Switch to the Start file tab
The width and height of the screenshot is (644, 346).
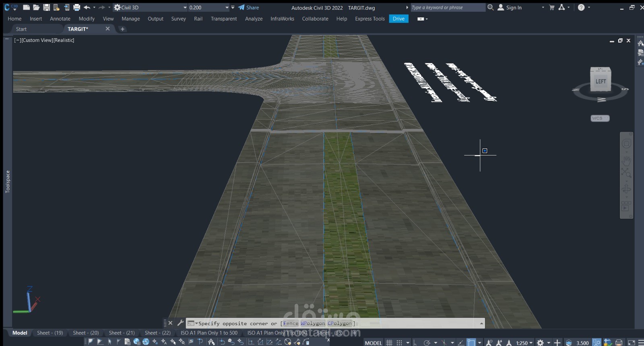pos(21,29)
